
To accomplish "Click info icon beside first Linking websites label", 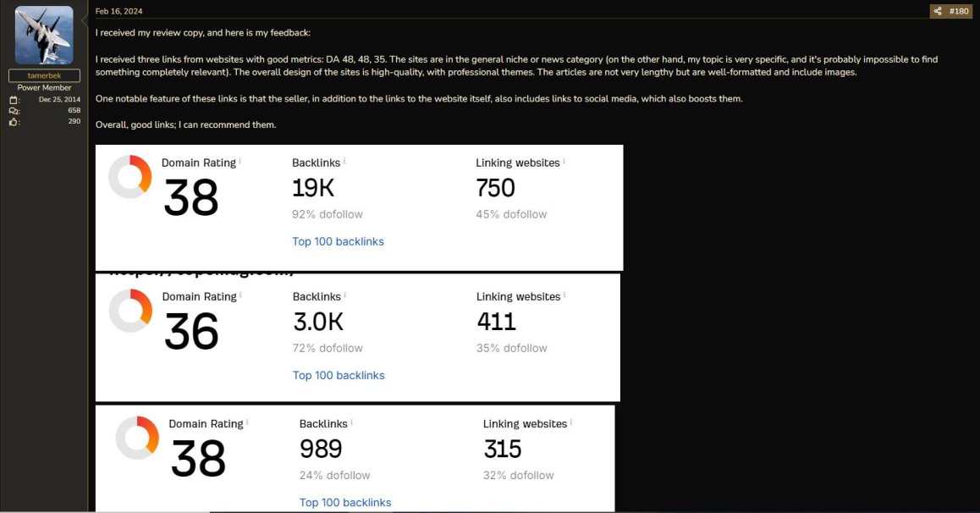I will pyautogui.click(x=564, y=161).
